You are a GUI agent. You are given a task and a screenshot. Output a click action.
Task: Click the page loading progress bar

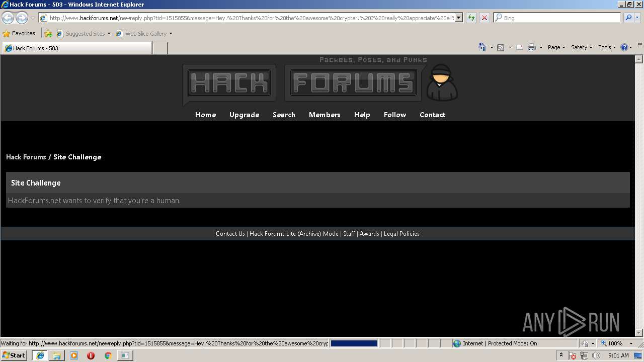[354, 343]
